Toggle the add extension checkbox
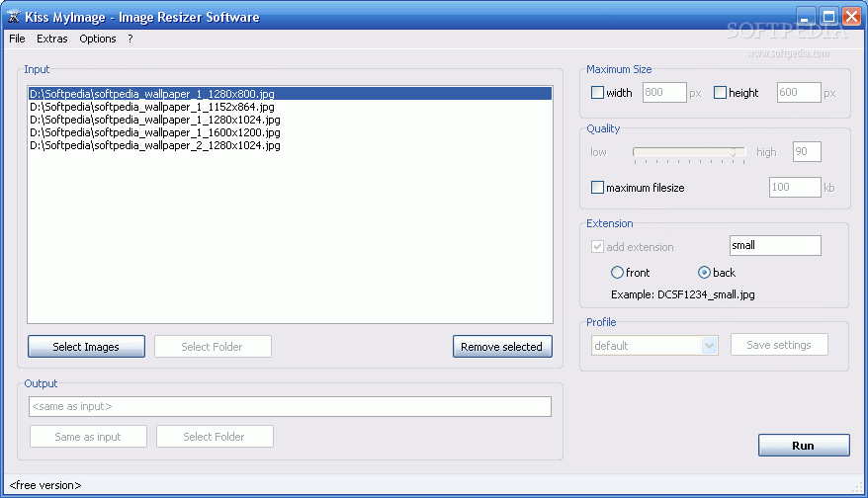This screenshot has height=498, width=868. click(597, 246)
